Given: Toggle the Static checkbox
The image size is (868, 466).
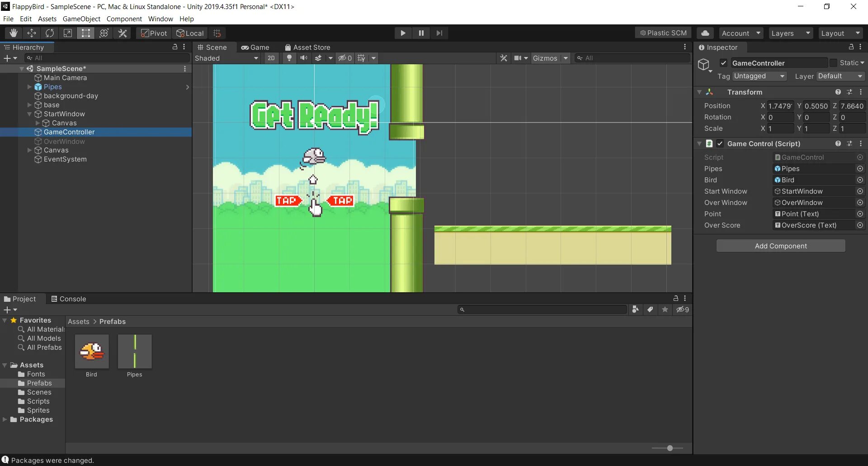Looking at the screenshot, I should coord(834,63).
